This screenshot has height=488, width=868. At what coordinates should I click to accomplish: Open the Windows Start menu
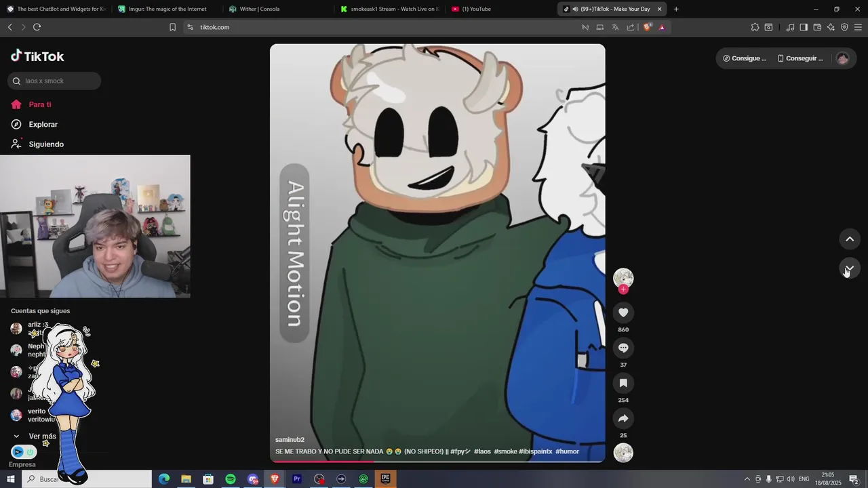point(11,479)
